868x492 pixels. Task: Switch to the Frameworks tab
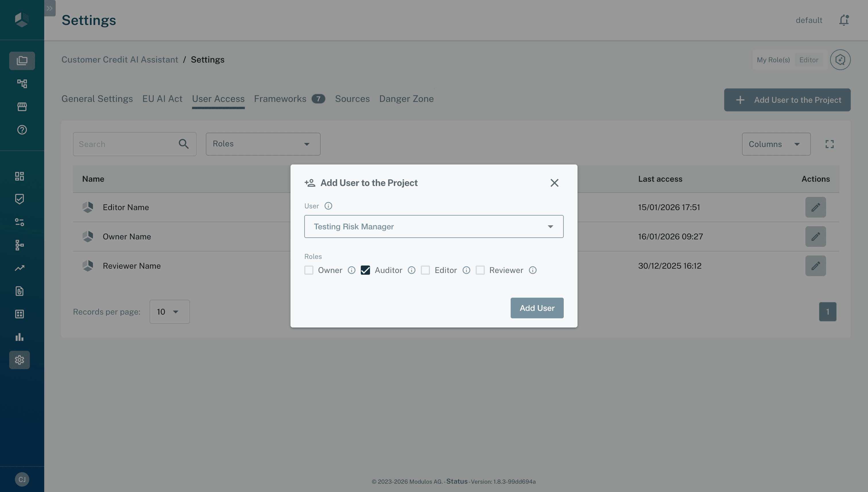click(280, 99)
